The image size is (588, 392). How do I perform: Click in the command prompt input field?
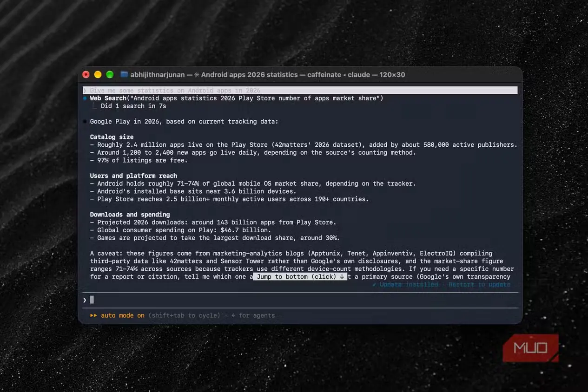pos(300,300)
